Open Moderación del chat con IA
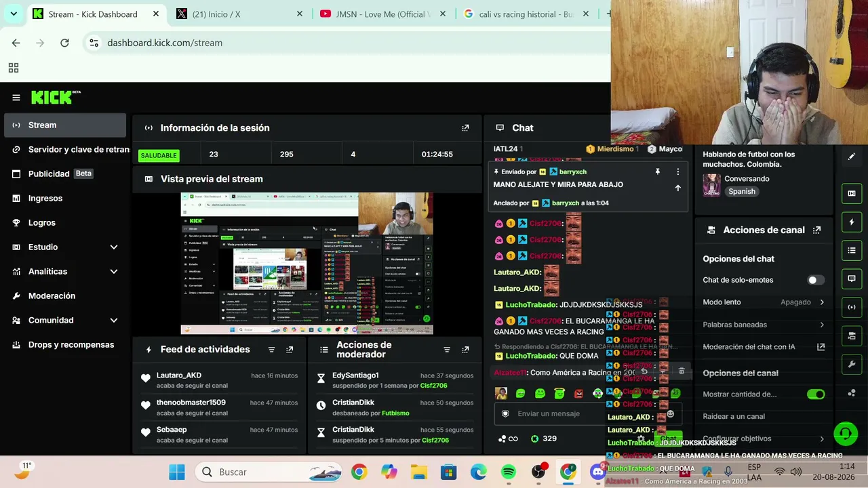 tap(764, 347)
